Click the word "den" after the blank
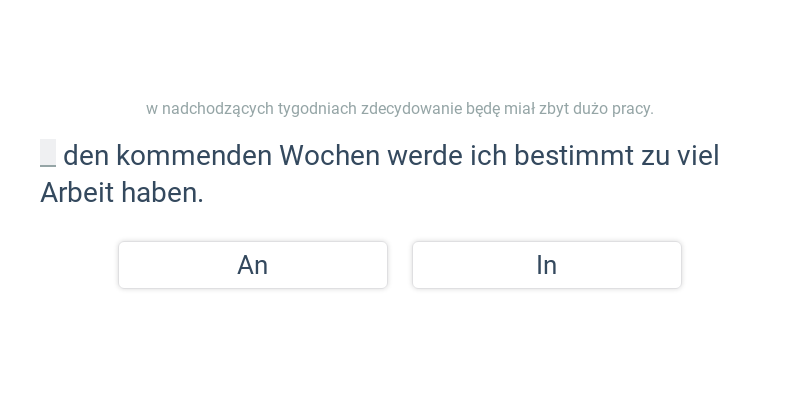 pos(86,155)
